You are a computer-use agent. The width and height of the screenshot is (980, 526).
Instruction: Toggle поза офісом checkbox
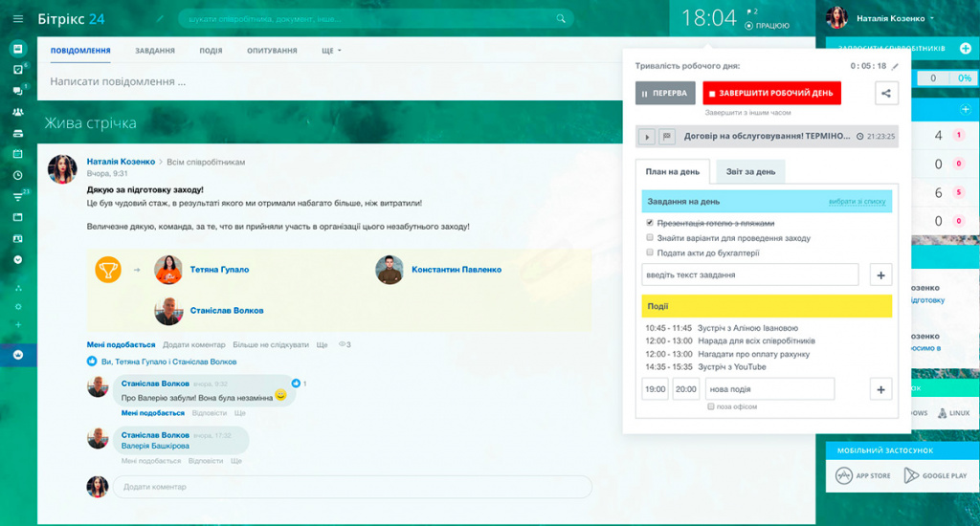coord(711,406)
